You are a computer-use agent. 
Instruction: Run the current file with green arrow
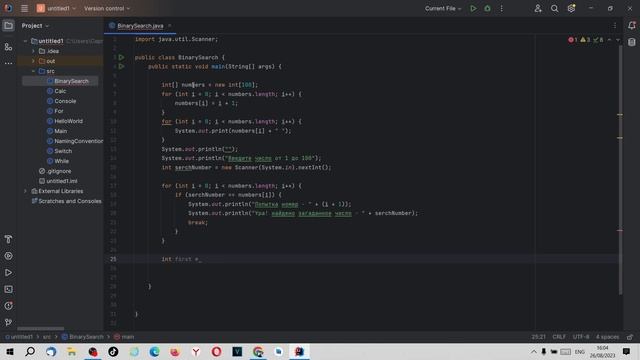[473, 8]
